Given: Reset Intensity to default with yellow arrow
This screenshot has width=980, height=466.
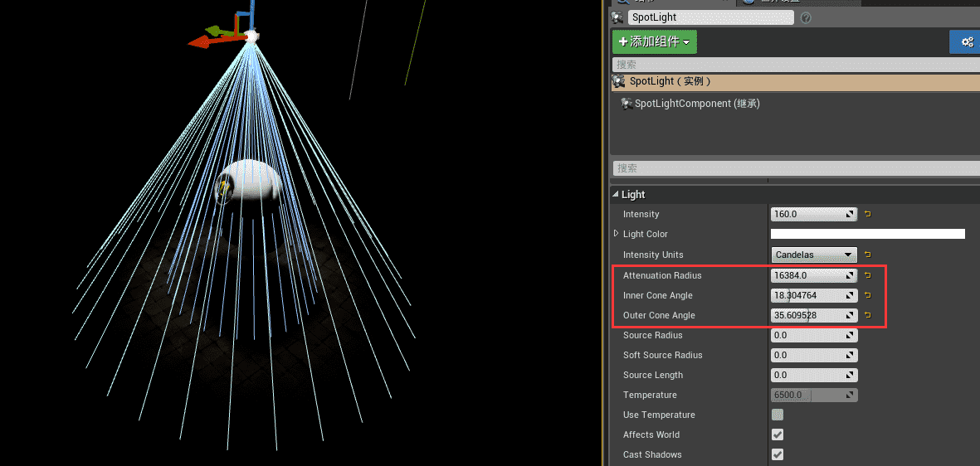Looking at the screenshot, I should (867, 214).
